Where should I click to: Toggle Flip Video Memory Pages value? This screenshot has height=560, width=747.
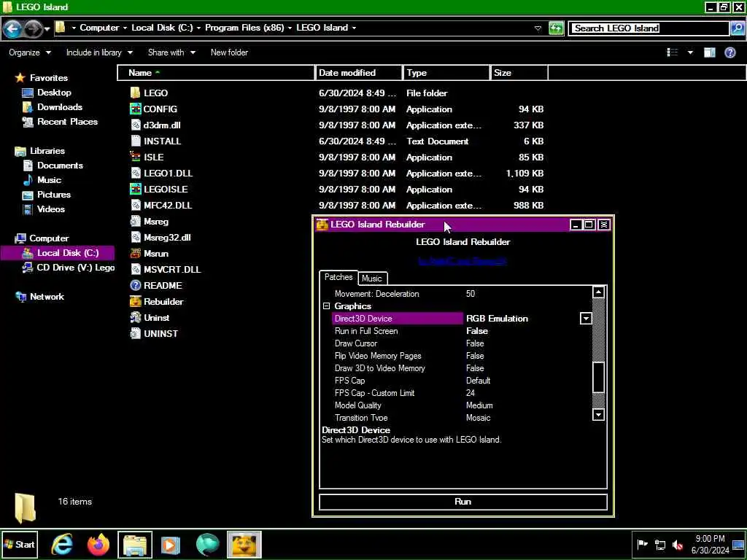[475, 356]
